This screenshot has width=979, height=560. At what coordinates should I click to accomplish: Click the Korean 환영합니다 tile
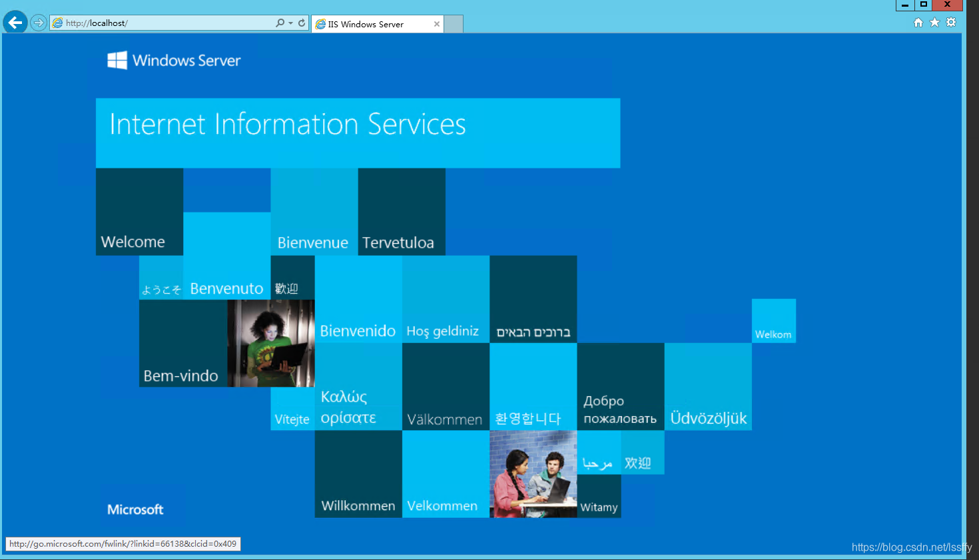(x=533, y=387)
